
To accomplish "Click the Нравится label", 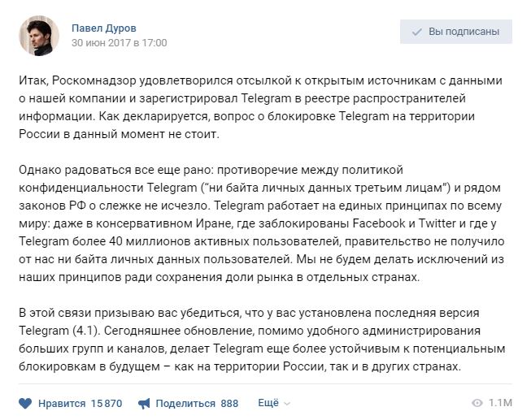I will [x=62, y=404].
